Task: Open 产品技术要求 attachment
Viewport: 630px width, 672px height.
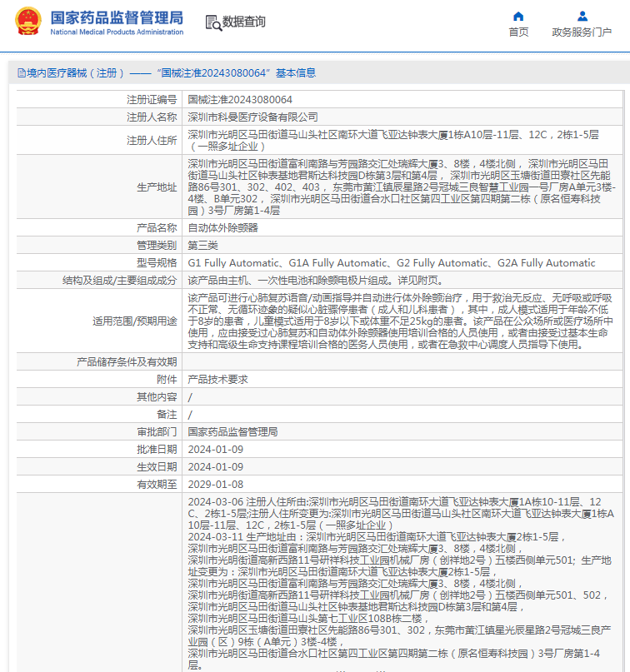Action: pos(217,379)
